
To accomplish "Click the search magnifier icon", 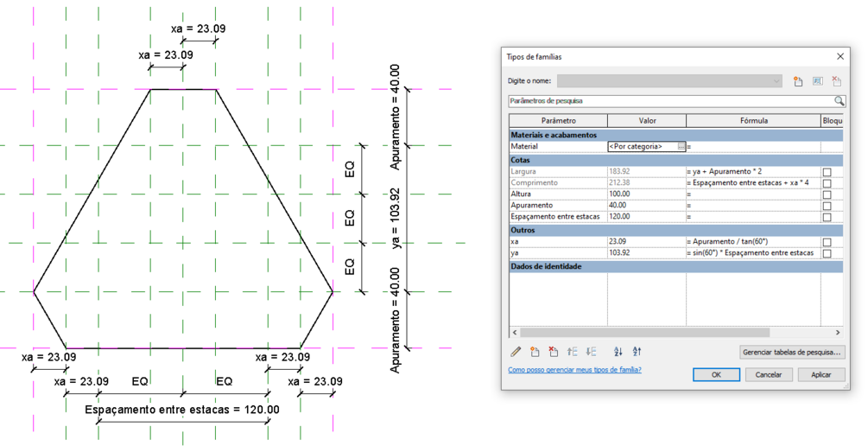I will [839, 101].
